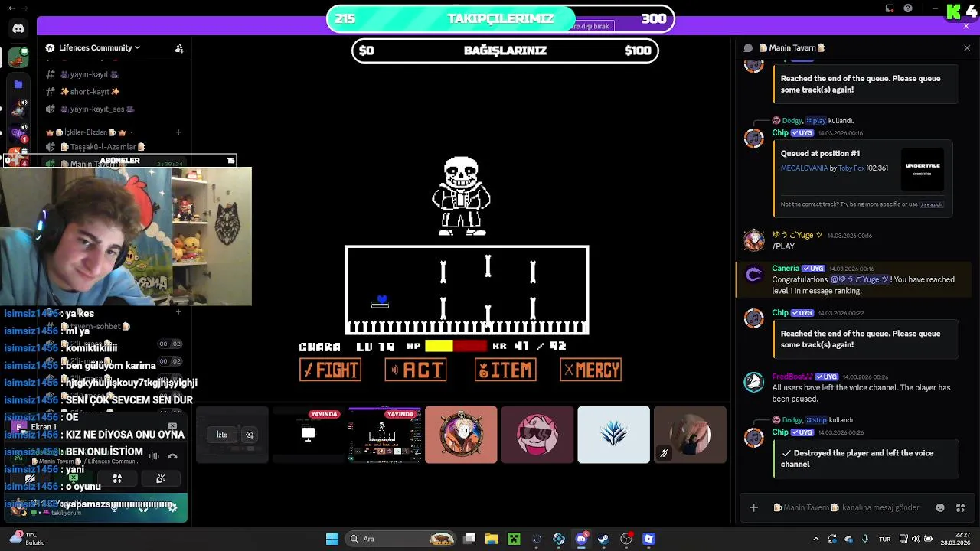
Task: Click invite people icon beside Lifences Community
Action: (x=179, y=47)
